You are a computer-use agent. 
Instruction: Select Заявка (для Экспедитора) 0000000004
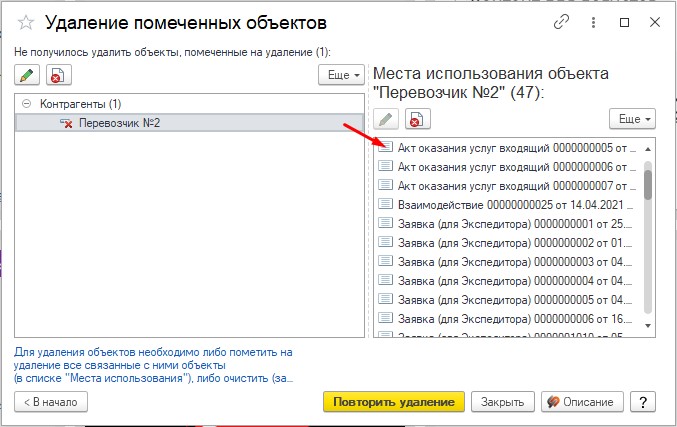(508, 281)
